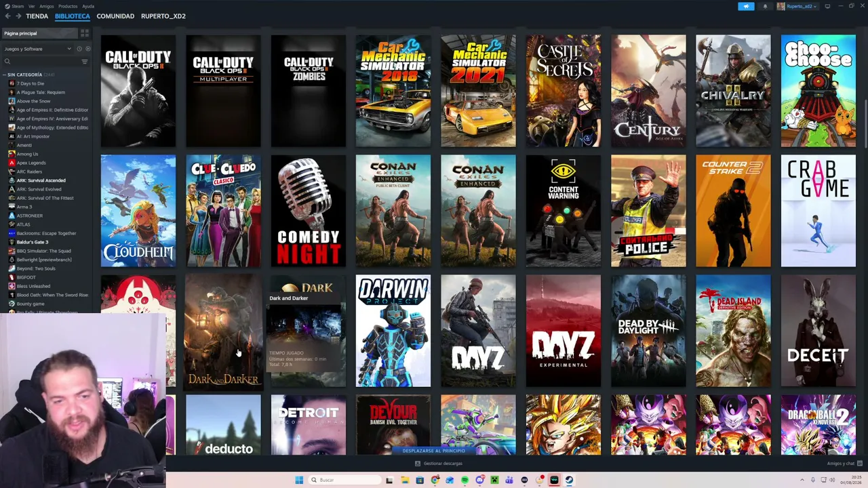Select ASTRONEER in the sidebar list

[29, 216]
